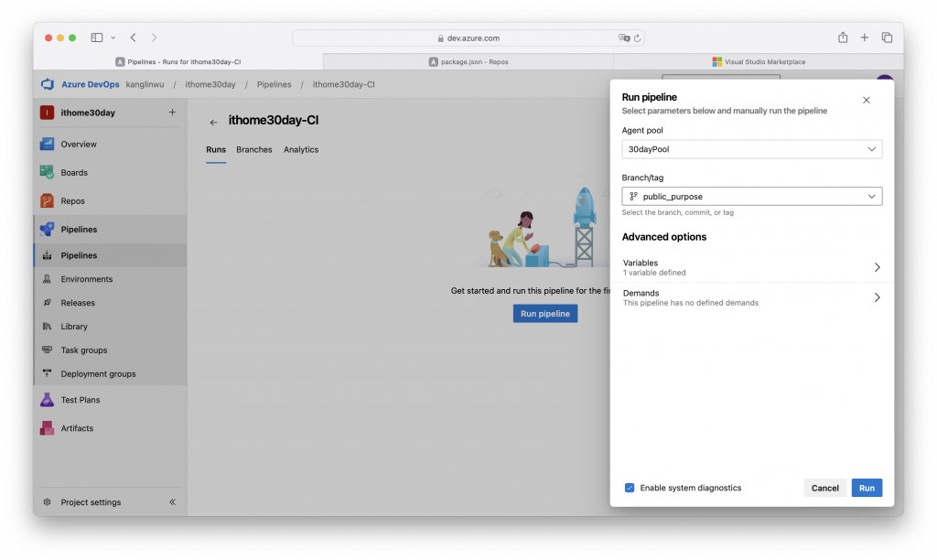Click Pipelines breadcrumb link

(275, 84)
